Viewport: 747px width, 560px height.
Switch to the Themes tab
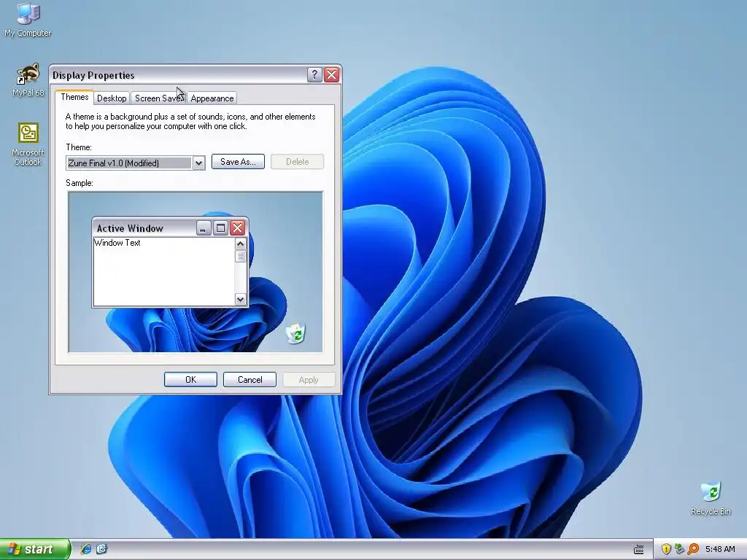coord(74,97)
